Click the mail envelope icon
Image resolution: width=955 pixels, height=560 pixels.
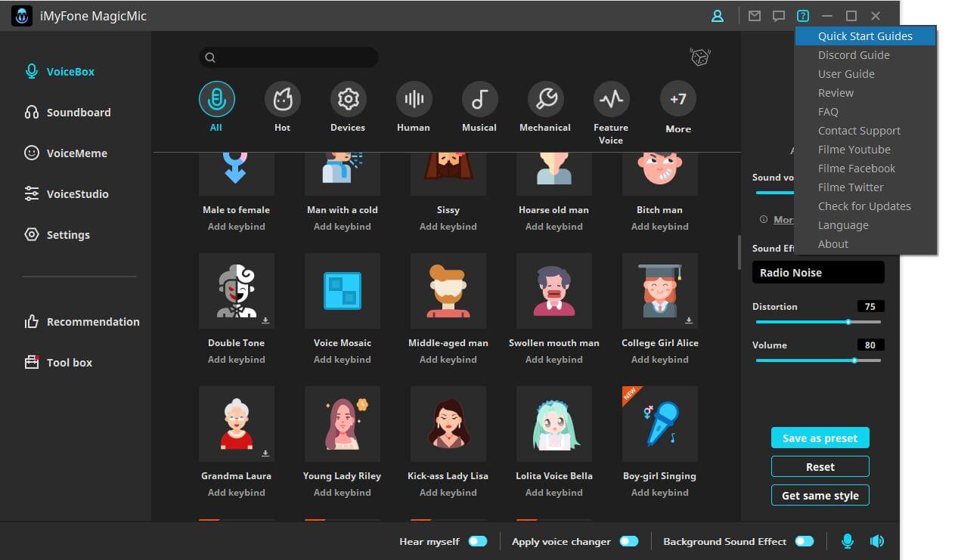point(755,16)
